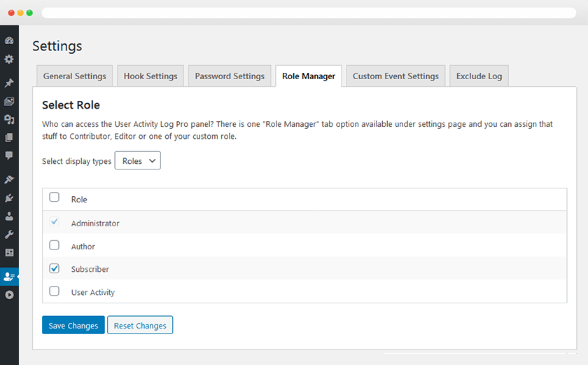Open the Password Settings tab
Screen dimensions: 588x365
[230, 76]
